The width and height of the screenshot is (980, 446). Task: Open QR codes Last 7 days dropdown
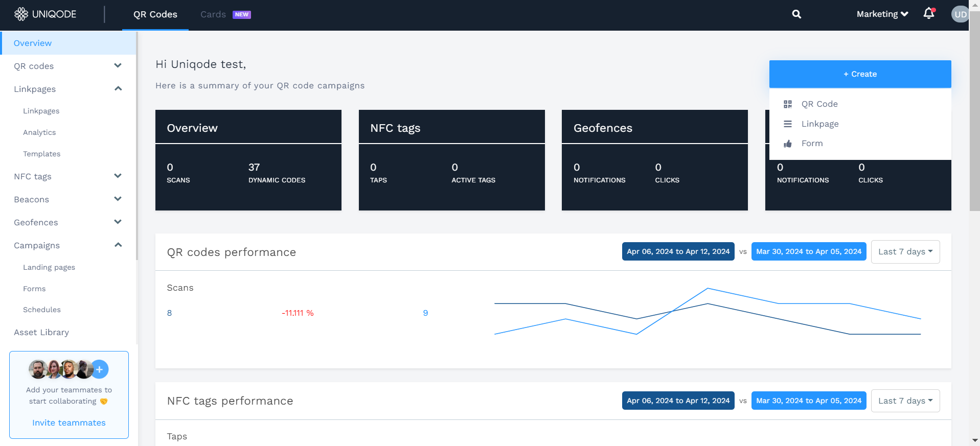(905, 252)
